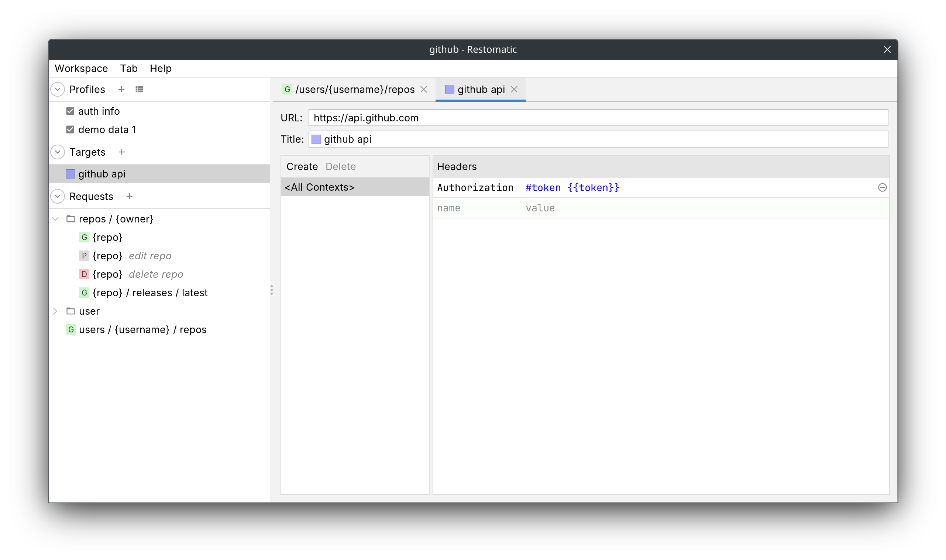The width and height of the screenshot is (946, 560).
Task: Open users / {username} / repos request
Action: [x=143, y=330]
